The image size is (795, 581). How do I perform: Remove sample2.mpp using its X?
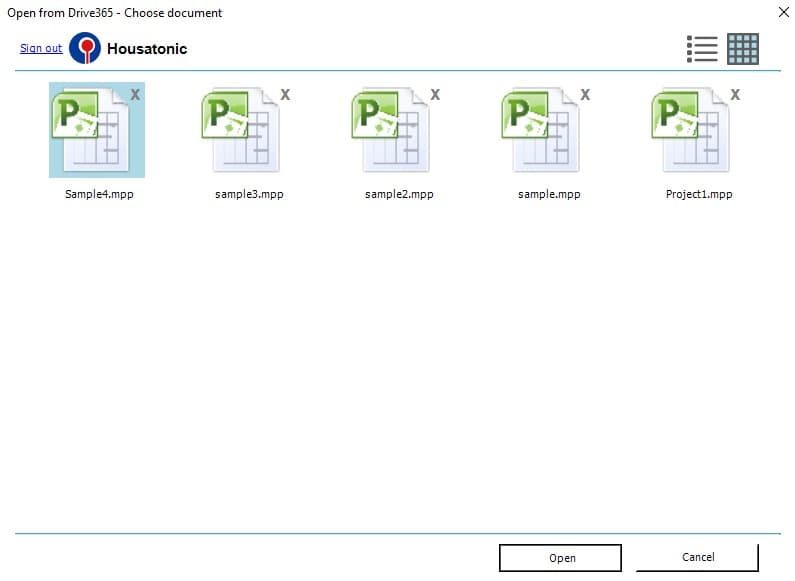(x=435, y=94)
